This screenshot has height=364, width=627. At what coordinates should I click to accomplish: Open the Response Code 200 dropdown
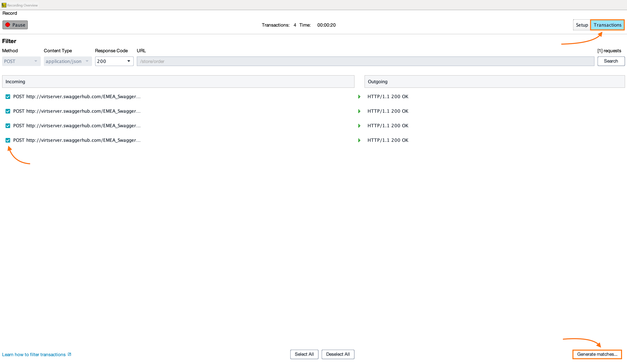coord(114,61)
